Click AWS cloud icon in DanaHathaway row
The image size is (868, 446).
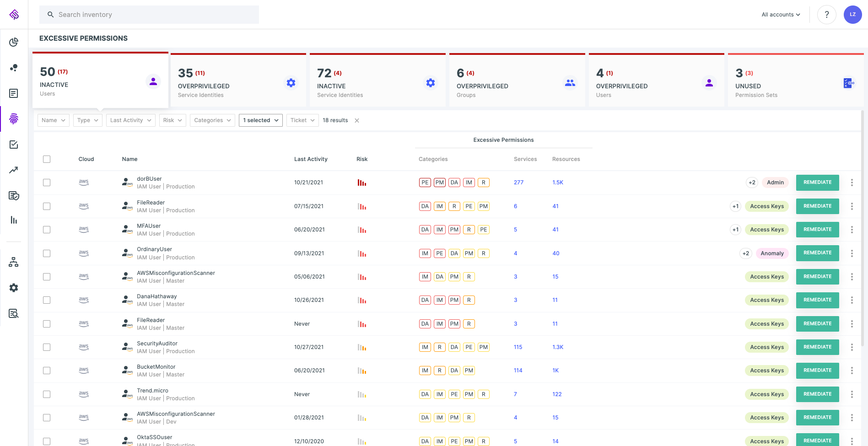[84, 300]
